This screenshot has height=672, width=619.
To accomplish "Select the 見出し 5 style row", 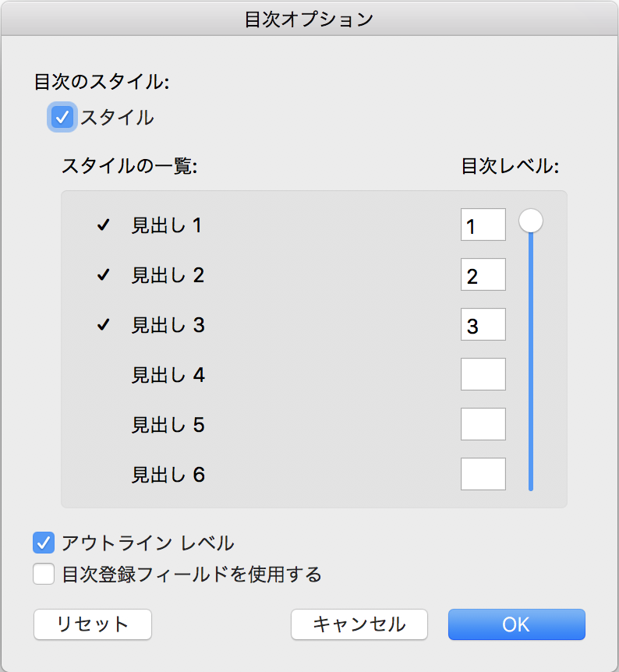I will 168,425.
